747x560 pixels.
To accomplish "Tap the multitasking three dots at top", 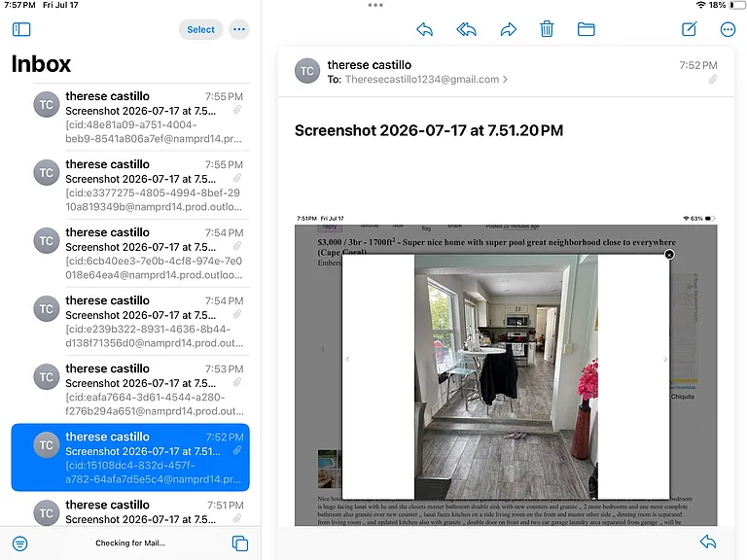I will [375, 5].
